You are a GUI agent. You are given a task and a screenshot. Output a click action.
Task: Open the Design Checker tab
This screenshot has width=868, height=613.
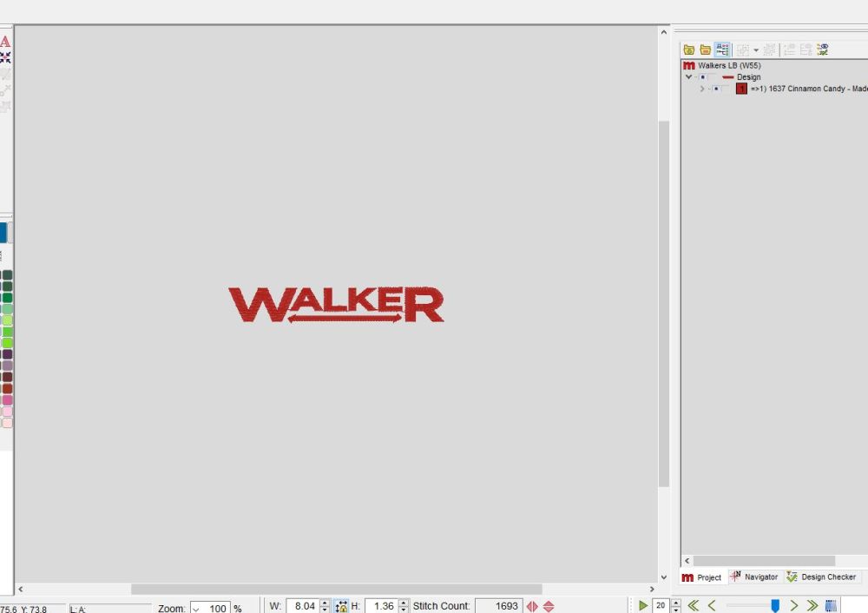[x=821, y=577]
